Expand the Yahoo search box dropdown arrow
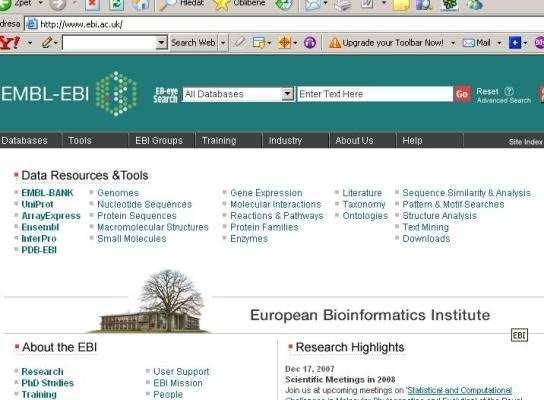This screenshot has height=400, width=544. (161, 43)
